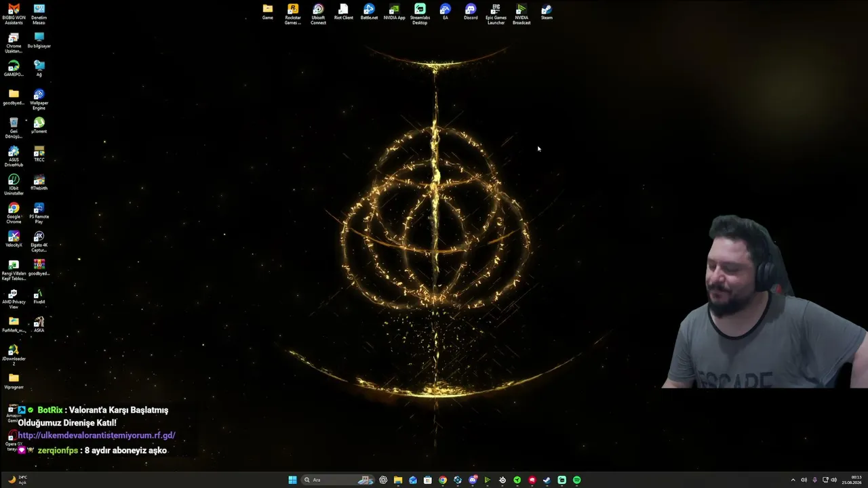This screenshot has height=488, width=868.
Task: Click the ulkemdevalorantistemiyorum.rf.gd link in chat
Action: [96, 435]
